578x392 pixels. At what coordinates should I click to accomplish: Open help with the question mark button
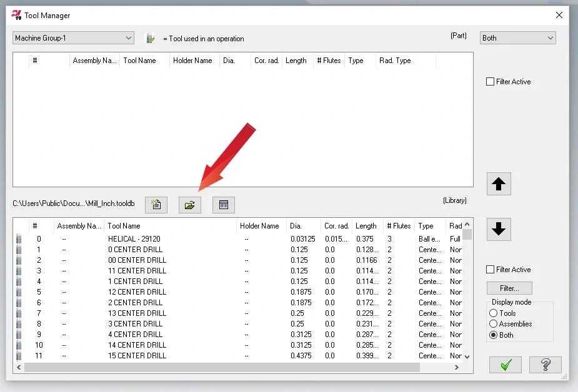point(545,365)
